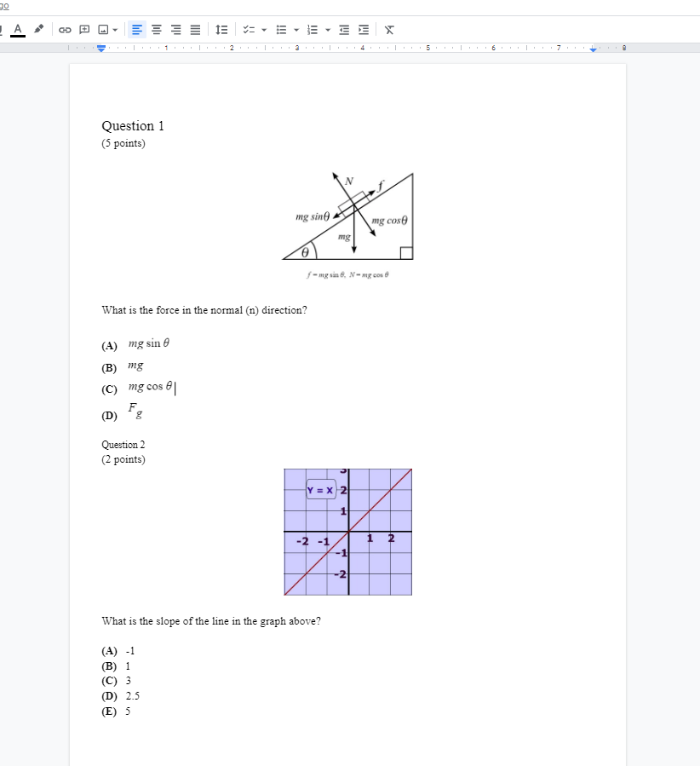
Task: Click the 'Question 1' heading text
Action: (133, 126)
